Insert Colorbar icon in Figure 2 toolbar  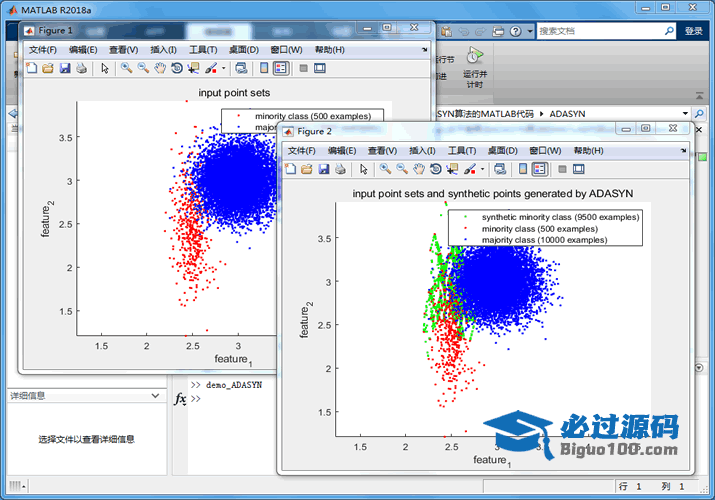point(523,169)
